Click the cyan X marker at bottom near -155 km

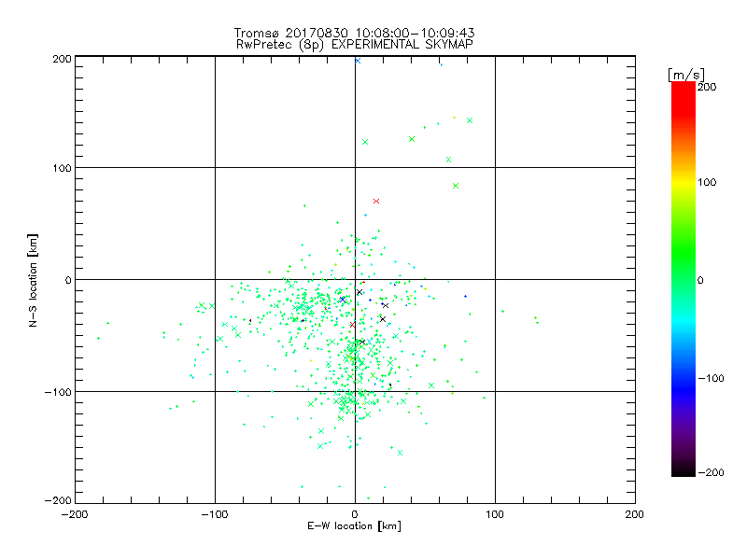(401, 453)
